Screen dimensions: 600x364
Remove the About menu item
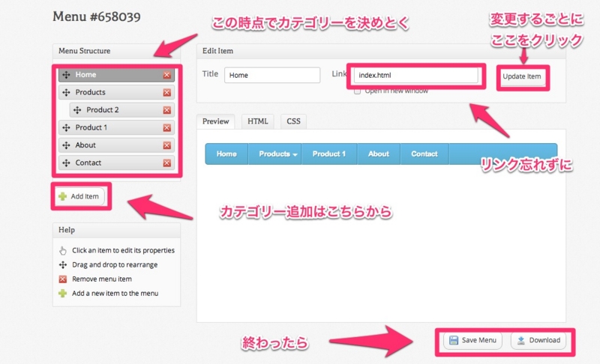tap(166, 145)
